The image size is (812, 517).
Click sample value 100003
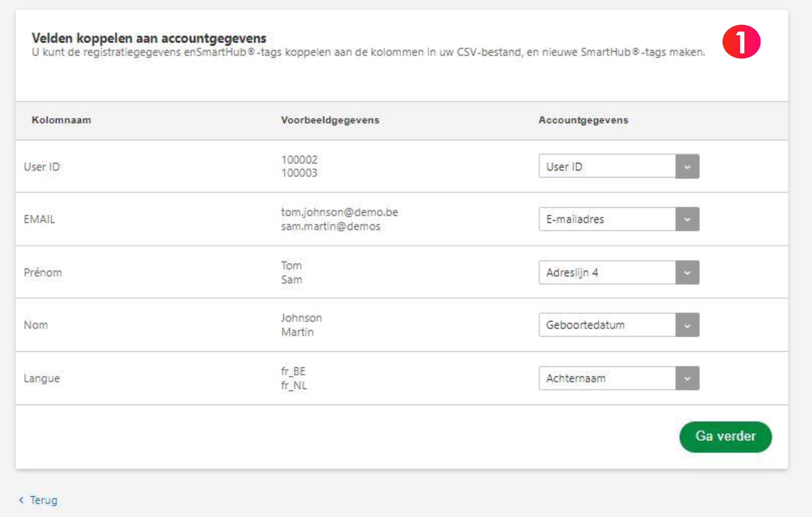(299, 173)
